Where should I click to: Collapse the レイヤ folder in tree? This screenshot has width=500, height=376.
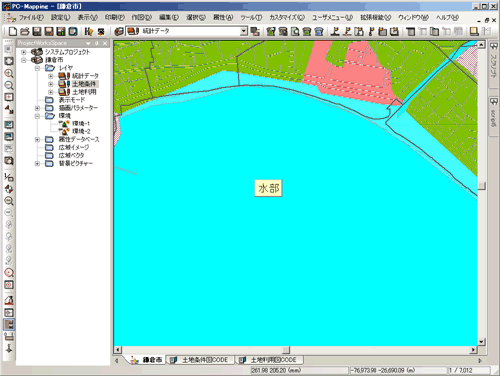click(37, 68)
